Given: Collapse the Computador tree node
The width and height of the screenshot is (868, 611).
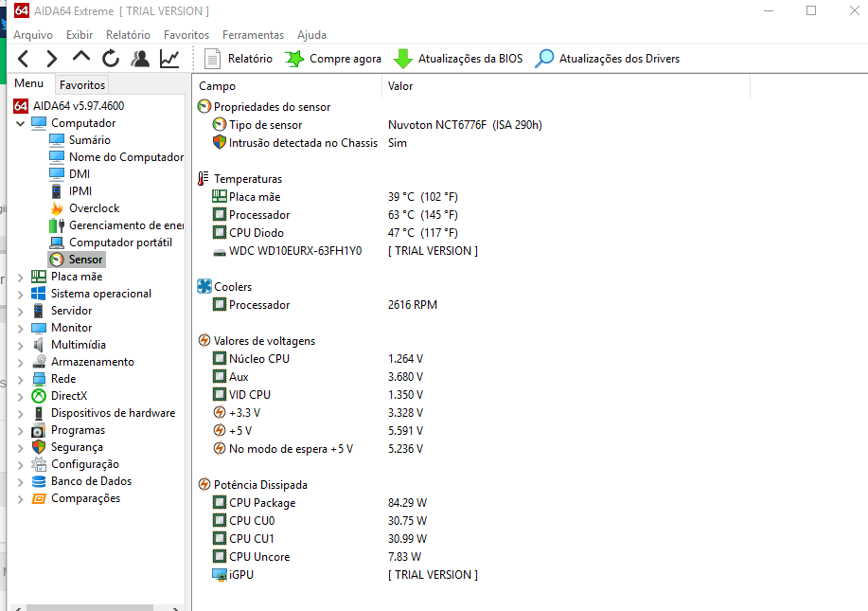Looking at the screenshot, I should pos(21,123).
